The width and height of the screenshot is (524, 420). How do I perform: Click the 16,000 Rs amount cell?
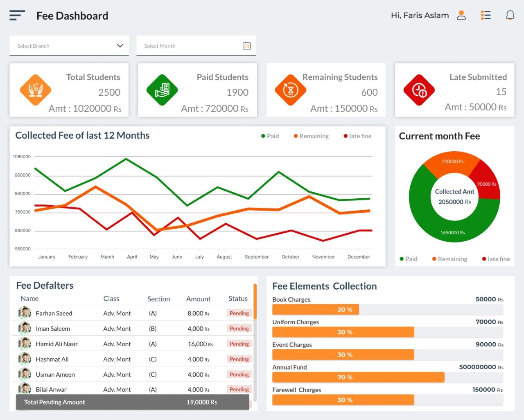pyautogui.click(x=200, y=344)
